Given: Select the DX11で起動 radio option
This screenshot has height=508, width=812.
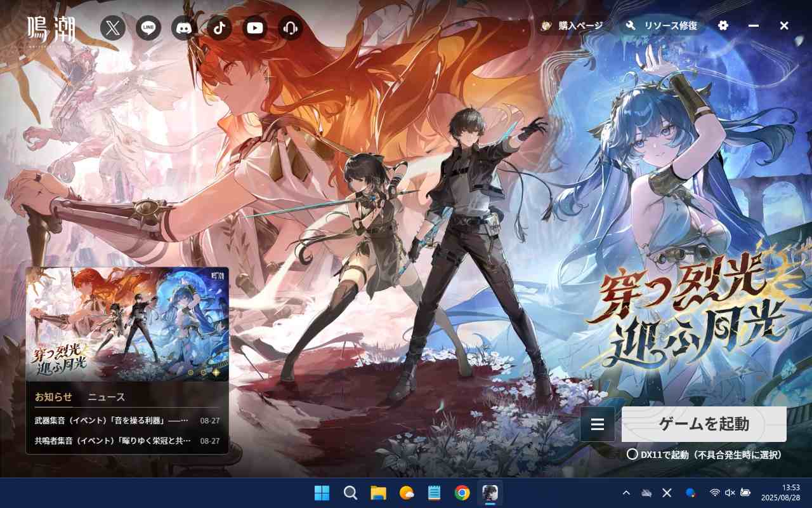Looking at the screenshot, I should pos(632,455).
